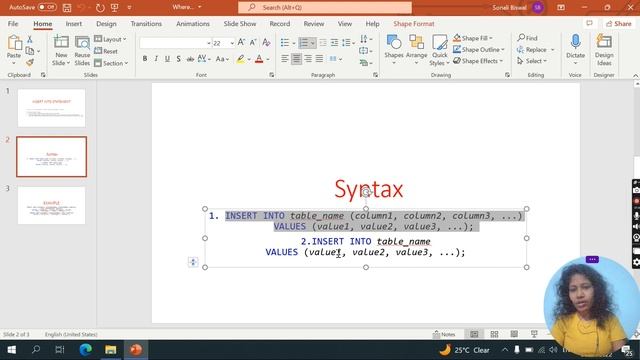640x360 pixels.
Task: Toggle the AutoSave switch
Action: pos(47,7)
